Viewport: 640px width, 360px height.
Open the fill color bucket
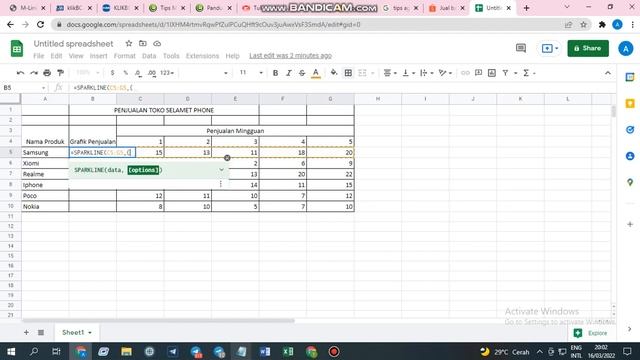[x=334, y=73]
